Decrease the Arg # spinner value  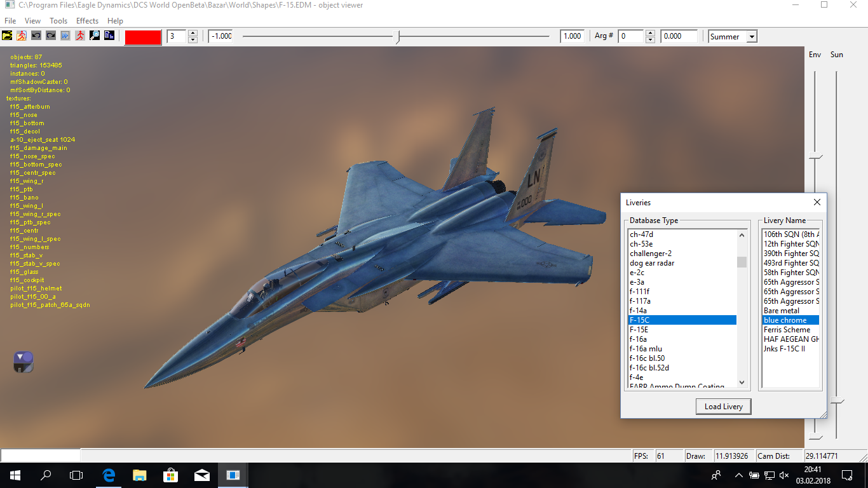(x=650, y=39)
